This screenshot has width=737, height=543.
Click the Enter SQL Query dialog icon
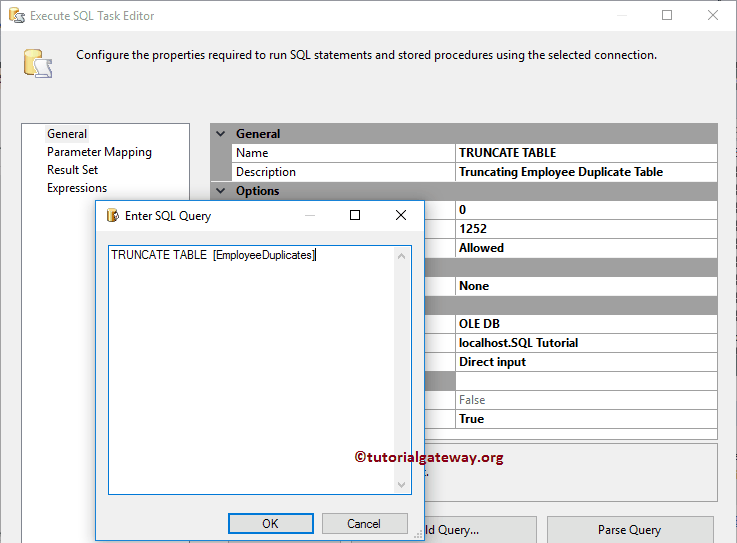click(112, 215)
